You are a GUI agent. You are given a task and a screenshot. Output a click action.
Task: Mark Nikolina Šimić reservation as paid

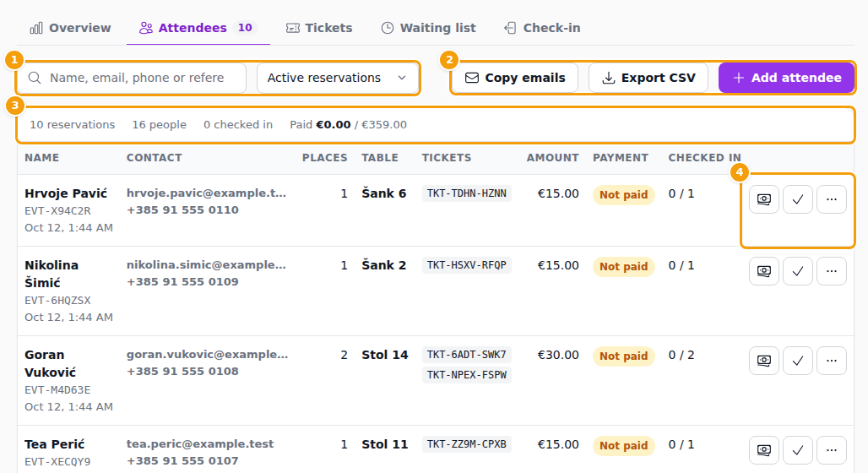pos(764,271)
